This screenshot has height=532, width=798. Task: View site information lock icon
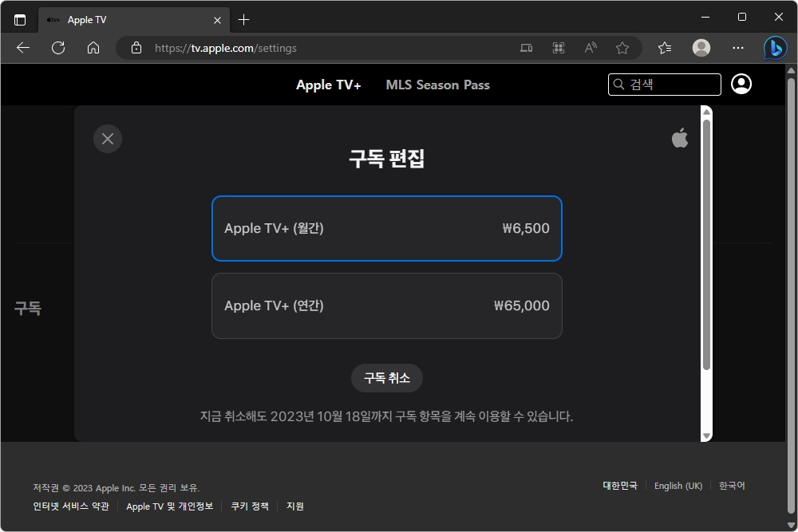[136, 48]
